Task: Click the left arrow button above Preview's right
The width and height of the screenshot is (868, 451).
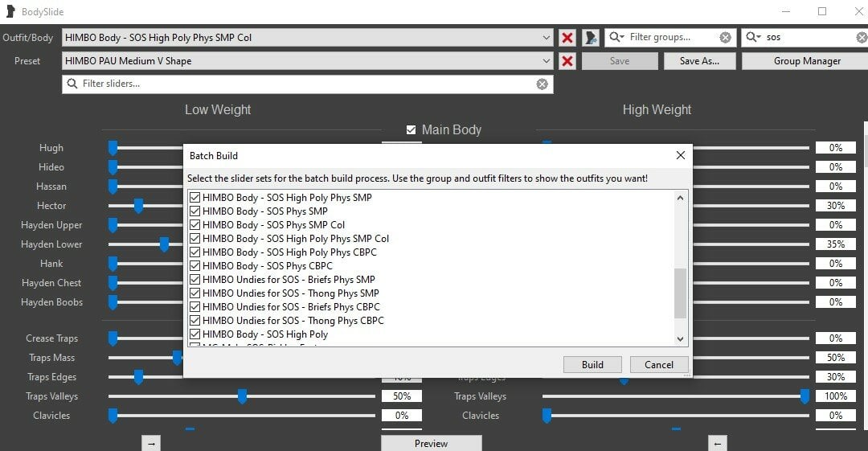Action: click(x=718, y=443)
